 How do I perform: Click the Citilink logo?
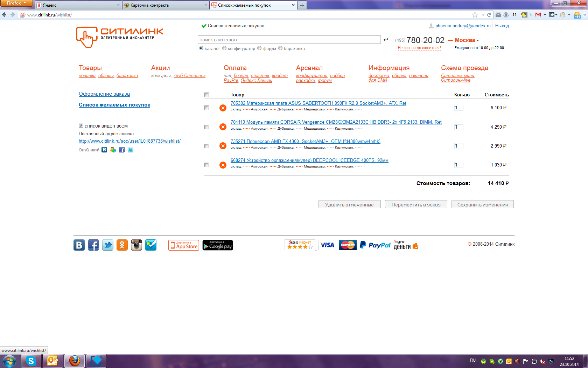pyautogui.click(x=120, y=37)
